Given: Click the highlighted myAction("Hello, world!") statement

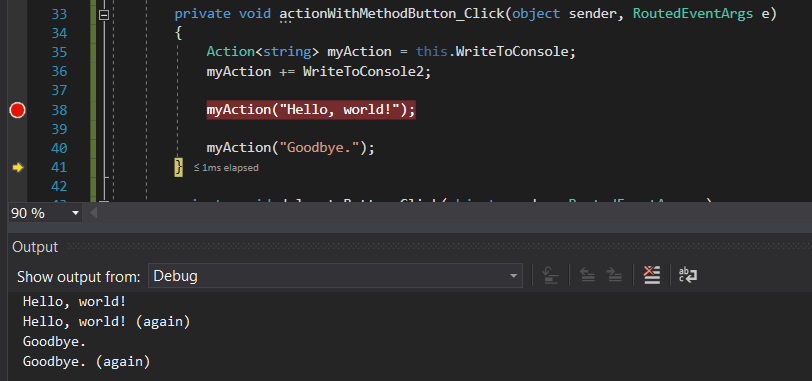Looking at the screenshot, I should point(311,110).
